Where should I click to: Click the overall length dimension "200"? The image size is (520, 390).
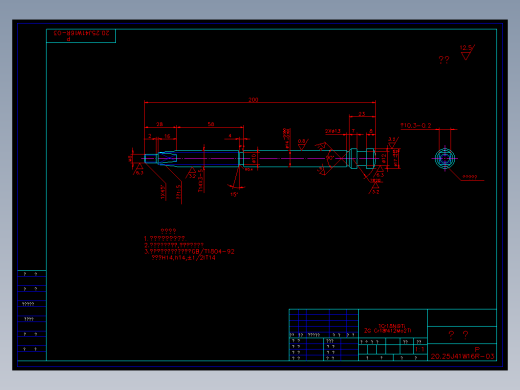pos(253,100)
